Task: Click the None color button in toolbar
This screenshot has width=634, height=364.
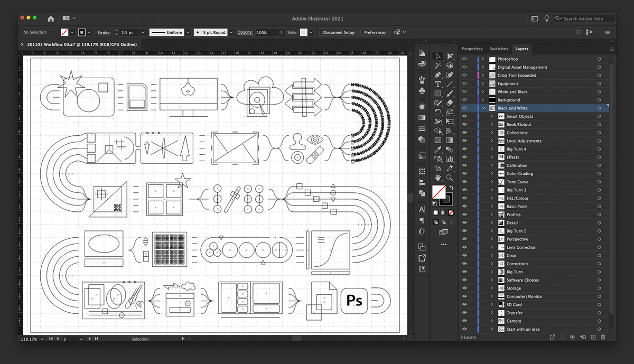Action: [450, 212]
